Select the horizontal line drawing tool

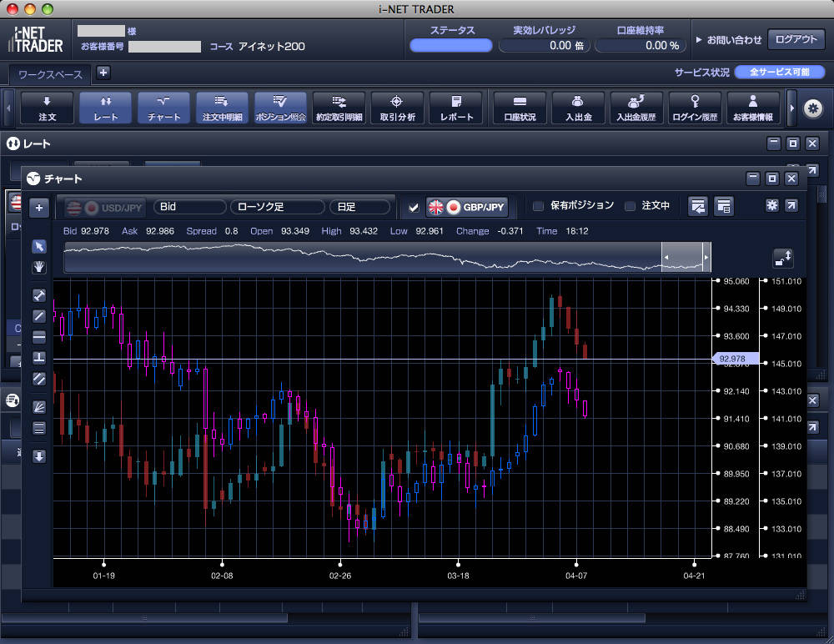pos(39,337)
